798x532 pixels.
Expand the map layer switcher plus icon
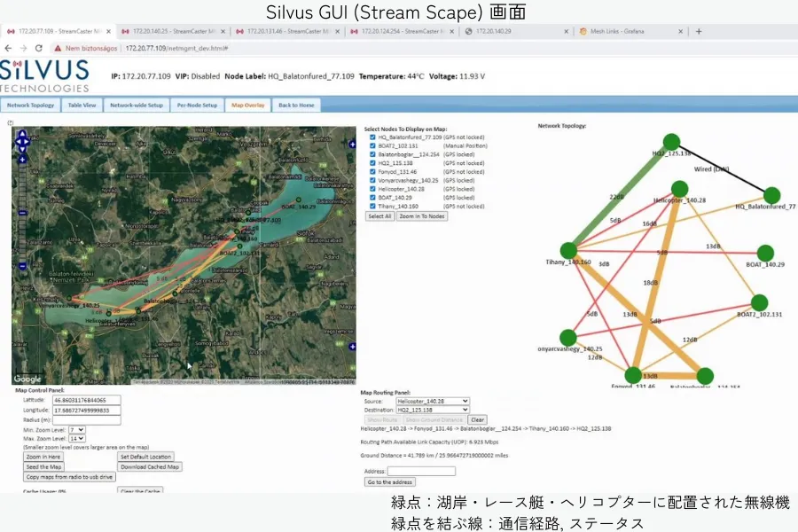click(x=352, y=145)
